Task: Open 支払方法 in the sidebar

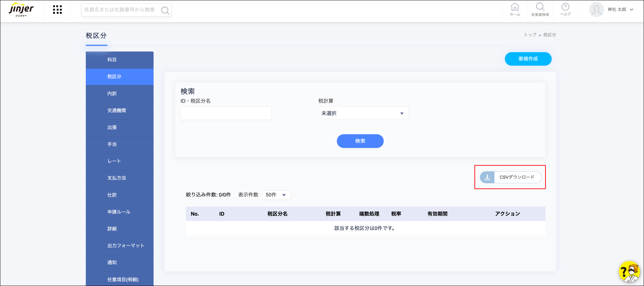Action: [119, 178]
